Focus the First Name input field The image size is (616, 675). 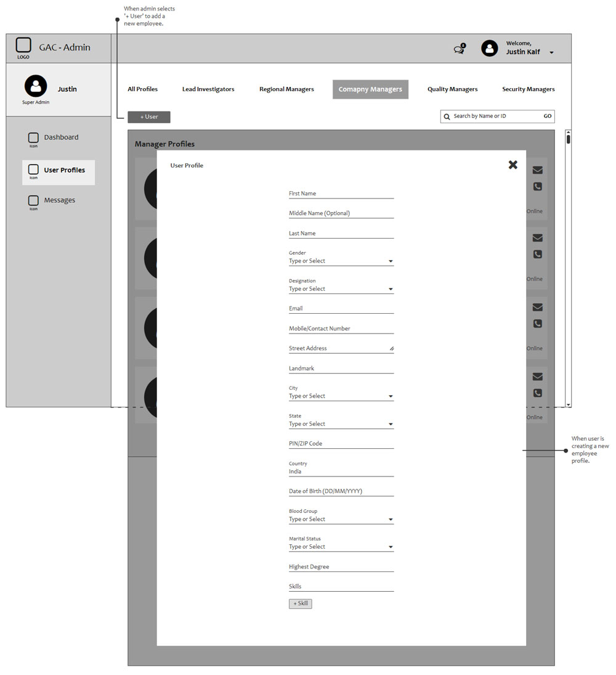[x=341, y=194]
